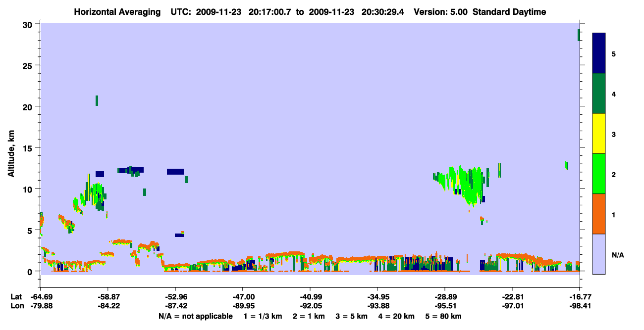
Task: Click the y-axis tick label 25
Action: (28, 66)
